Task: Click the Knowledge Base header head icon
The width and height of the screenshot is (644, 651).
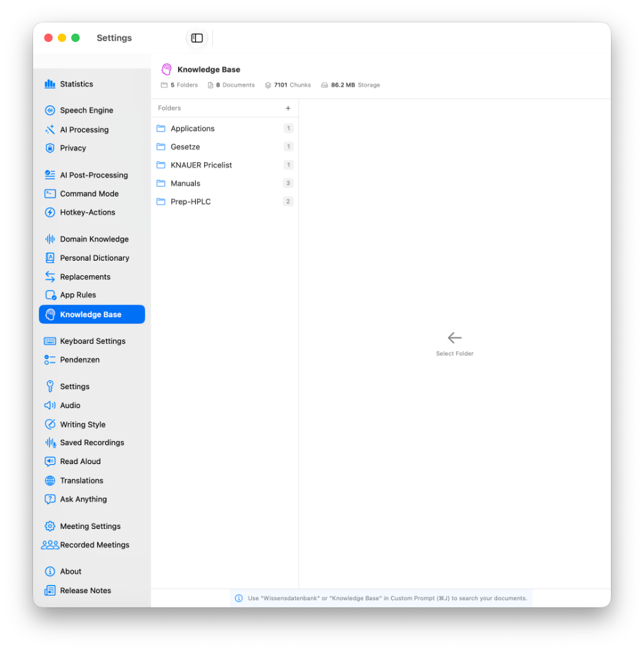Action: [167, 69]
